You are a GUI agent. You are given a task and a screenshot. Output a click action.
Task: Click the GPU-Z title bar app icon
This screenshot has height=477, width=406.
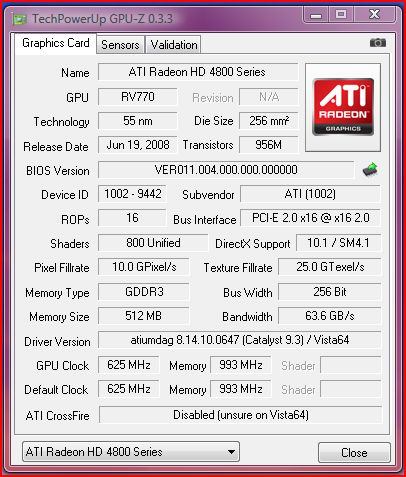20,19
